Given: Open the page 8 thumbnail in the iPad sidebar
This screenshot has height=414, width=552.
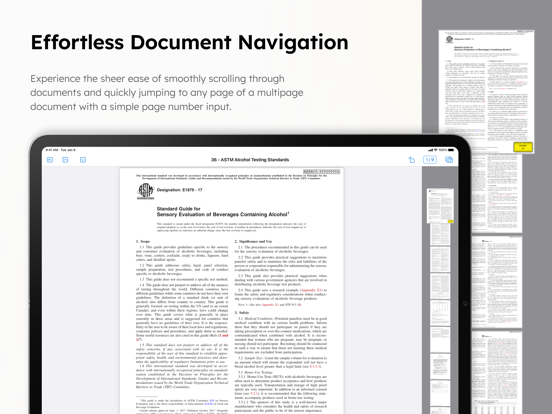Looking at the screenshot, I should tap(440, 392).
